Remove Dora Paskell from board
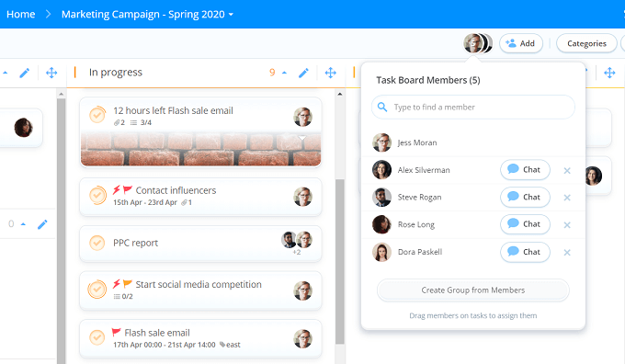Viewport: 625px width, 364px height. click(567, 253)
